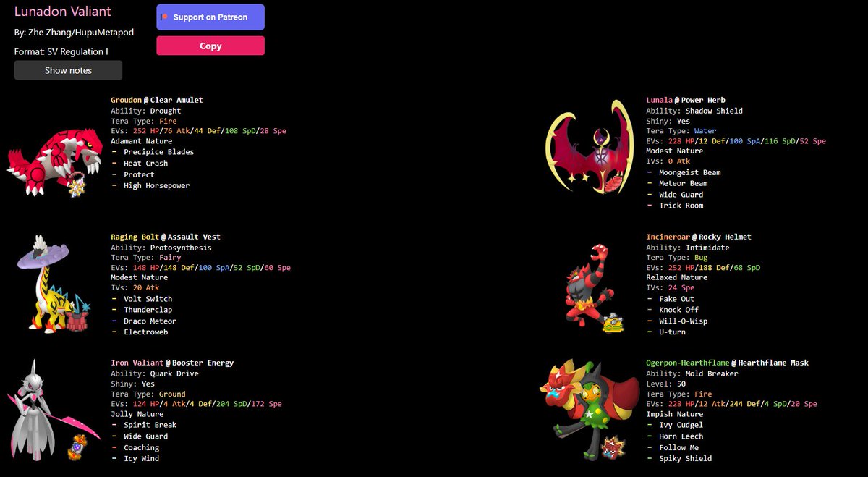Click Incineroar's U-turn move
Screen dimensions: 868x477
(672, 332)
